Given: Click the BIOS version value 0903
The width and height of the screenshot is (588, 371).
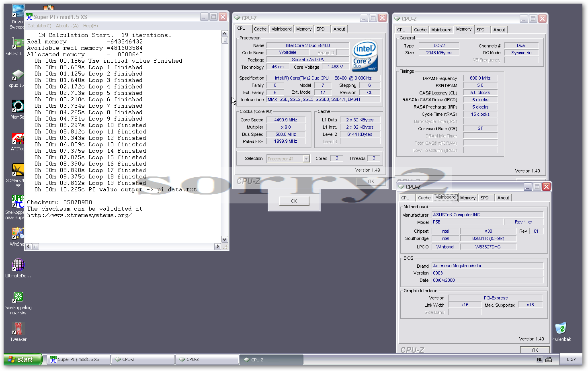Looking at the screenshot, I should tap(488, 273).
